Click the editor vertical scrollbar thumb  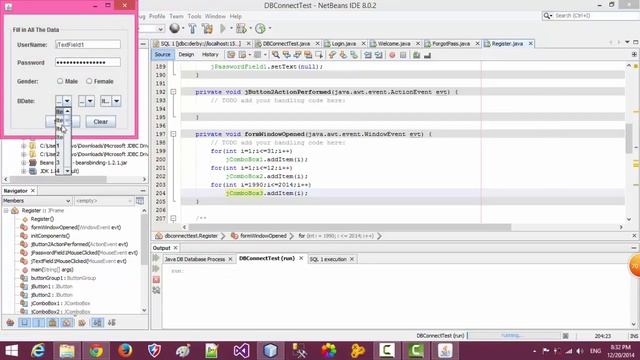[x=629, y=138]
